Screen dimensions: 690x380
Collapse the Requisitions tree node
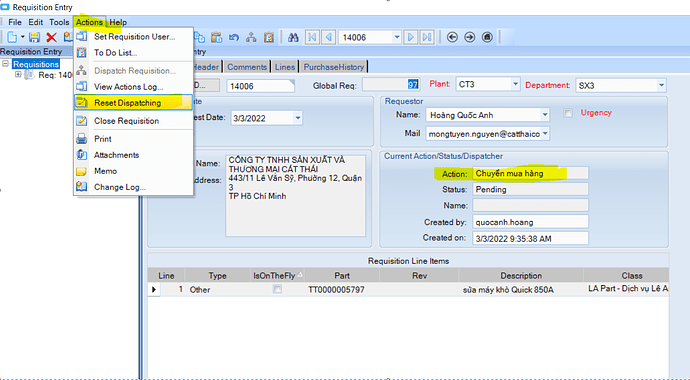point(6,64)
